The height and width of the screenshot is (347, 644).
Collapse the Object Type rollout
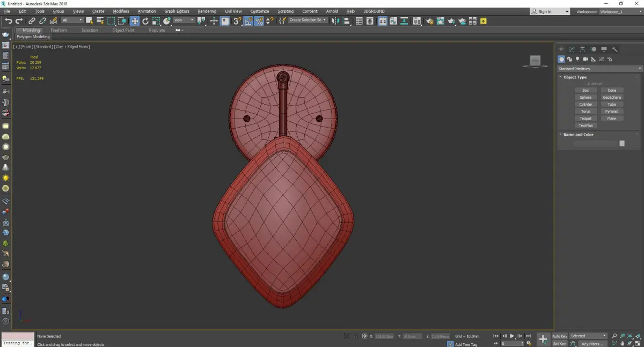[575, 77]
